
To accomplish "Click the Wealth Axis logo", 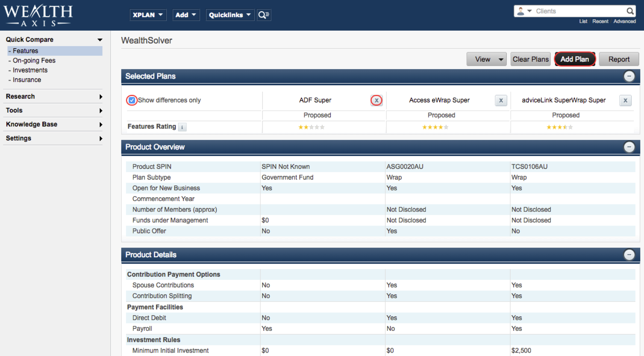I will coord(38,16).
